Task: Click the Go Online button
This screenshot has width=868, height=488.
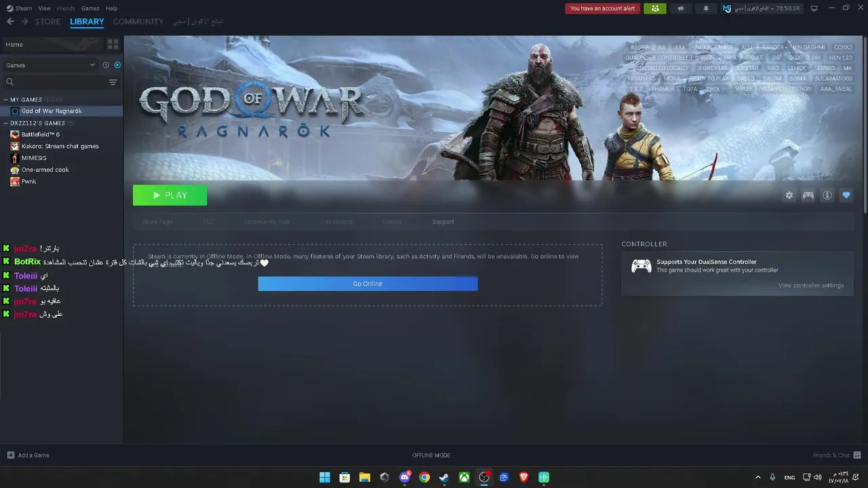Action: [368, 283]
